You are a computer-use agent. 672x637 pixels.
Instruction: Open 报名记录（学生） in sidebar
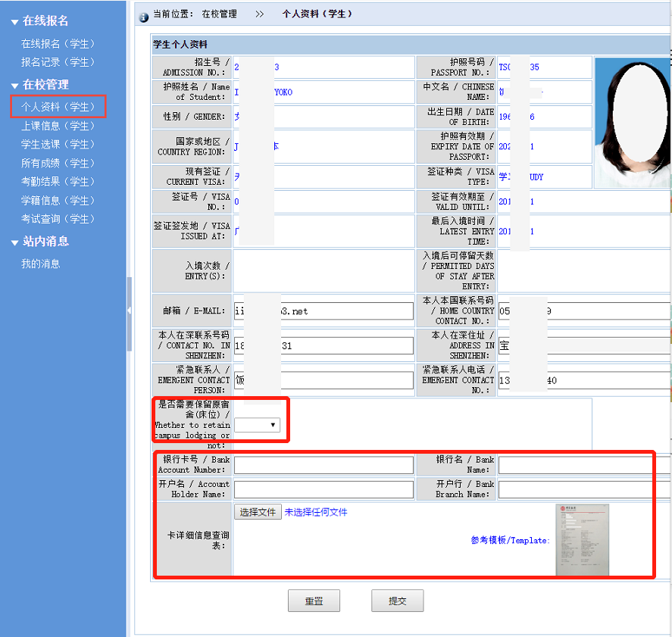tap(58, 62)
